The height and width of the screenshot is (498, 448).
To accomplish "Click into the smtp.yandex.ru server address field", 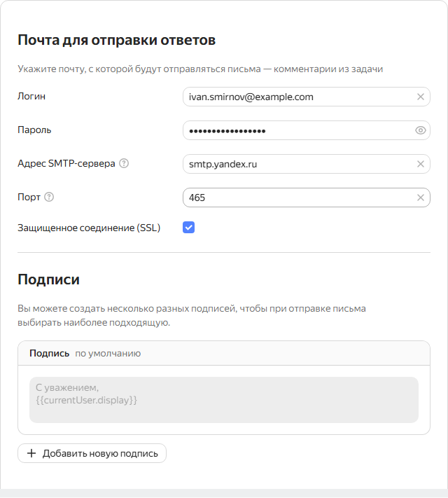I will click(x=307, y=164).
